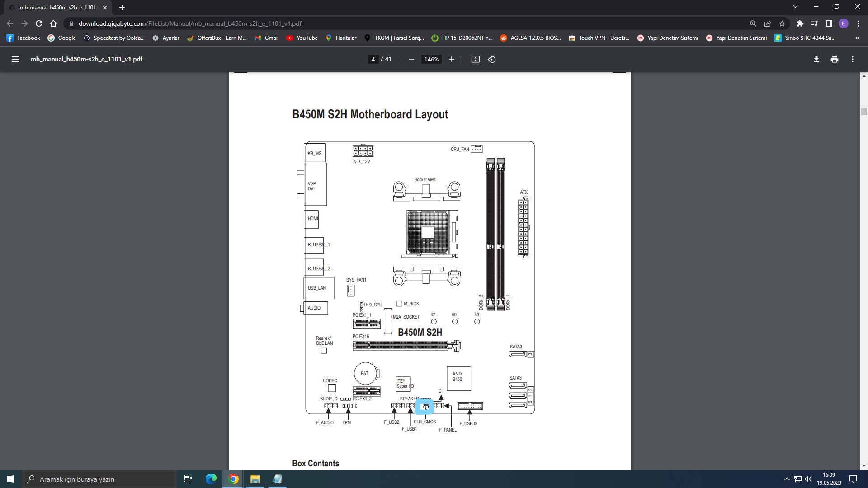Click the 146% zoom level field
Viewport: 868px width, 488px height.
click(x=431, y=59)
